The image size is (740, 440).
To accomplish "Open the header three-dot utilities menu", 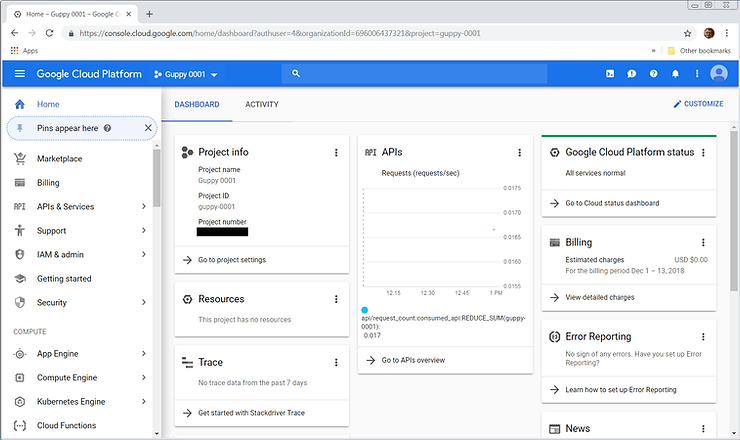I will (x=697, y=74).
